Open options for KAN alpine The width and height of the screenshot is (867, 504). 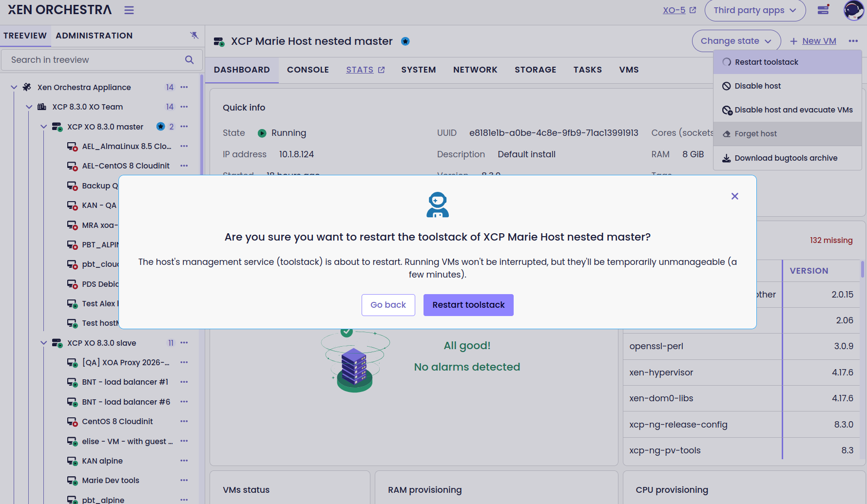click(184, 461)
